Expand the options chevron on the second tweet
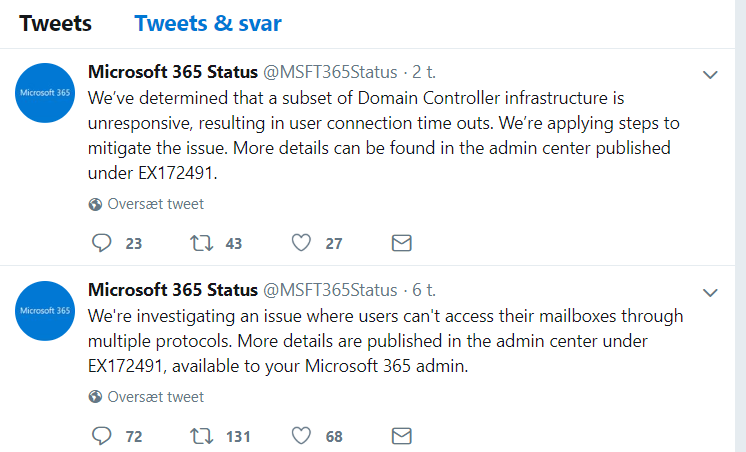This screenshot has height=452, width=746. pyautogui.click(x=710, y=293)
